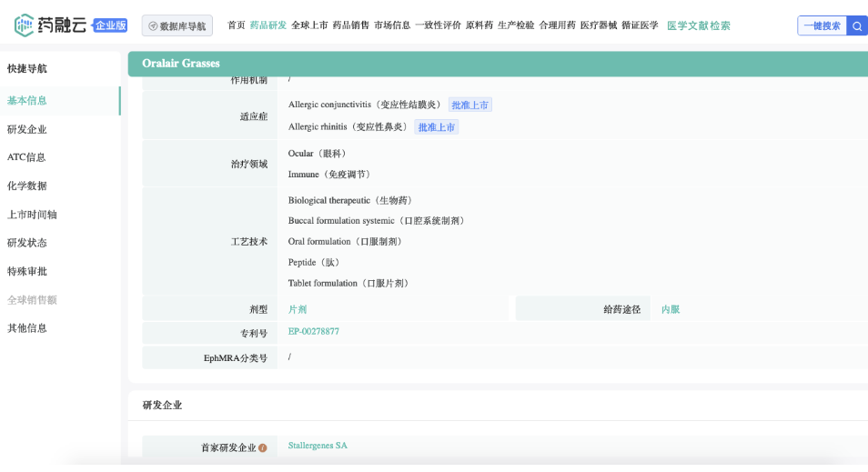This screenshot has width=868, height=472.
Task: Open the 医学文献检索 link
Action: click(698, 25)
